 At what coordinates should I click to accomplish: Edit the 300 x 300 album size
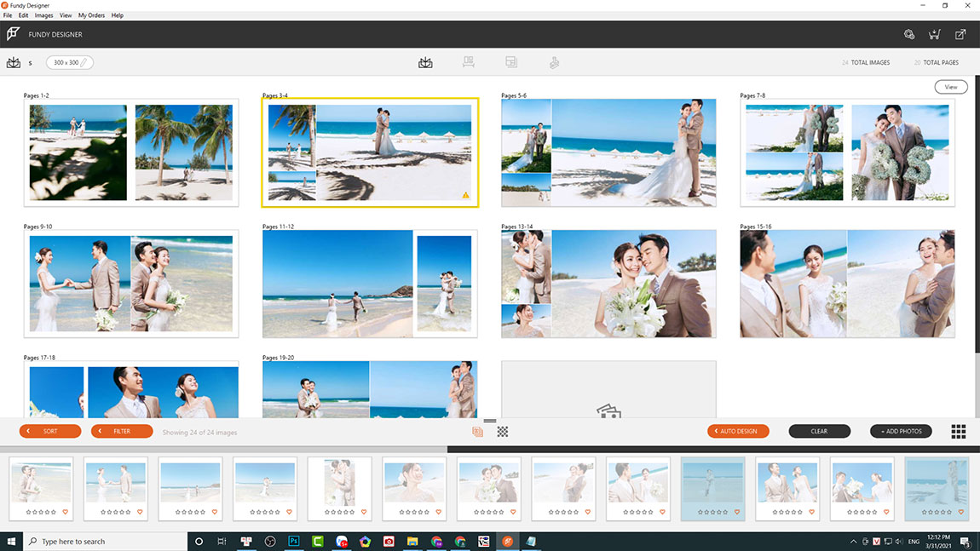point(69,62)
